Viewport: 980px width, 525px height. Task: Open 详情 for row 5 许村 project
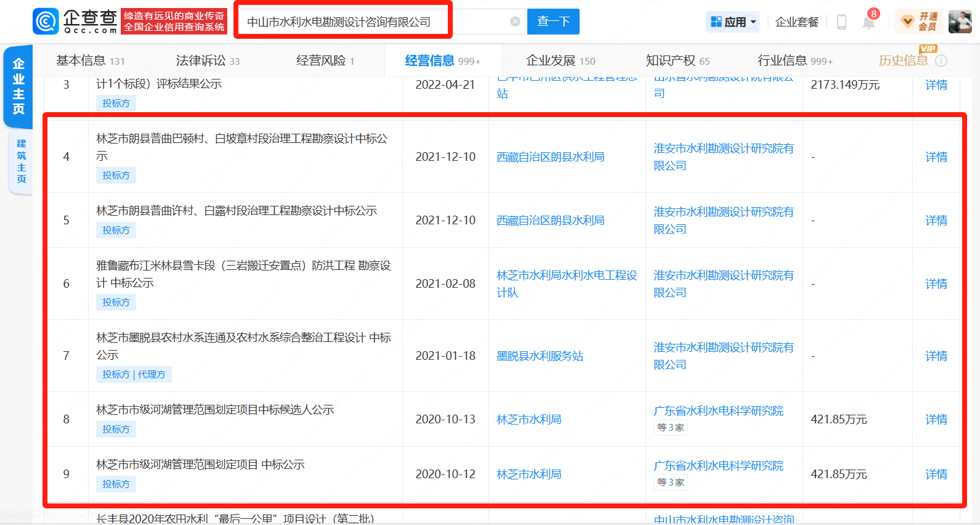coord(936,220)
